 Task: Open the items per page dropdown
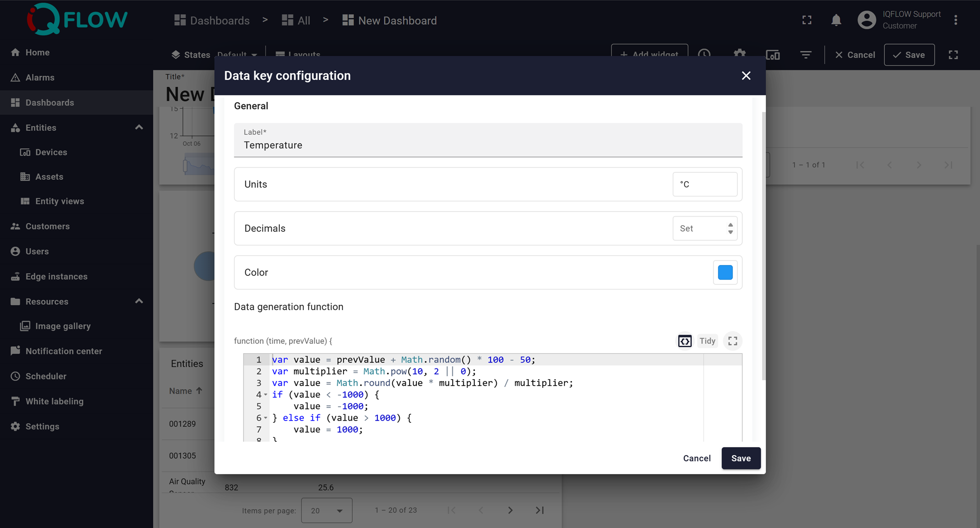point(326,510)
